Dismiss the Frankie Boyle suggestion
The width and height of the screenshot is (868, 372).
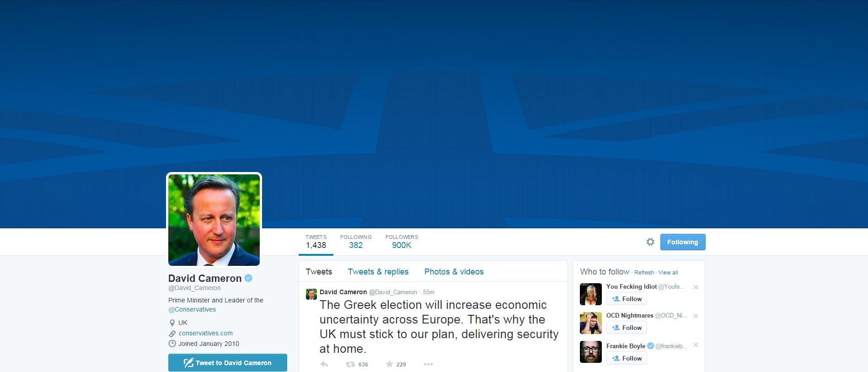point(696,345)
